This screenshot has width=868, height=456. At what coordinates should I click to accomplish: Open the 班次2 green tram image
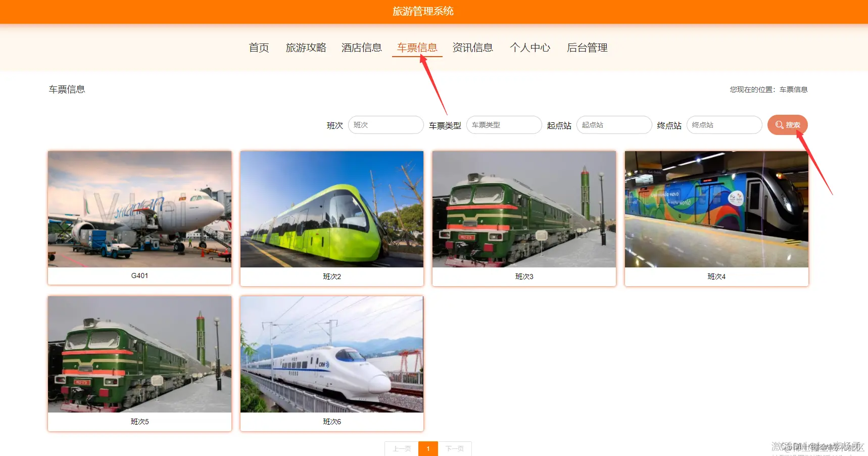pos(332,209)
